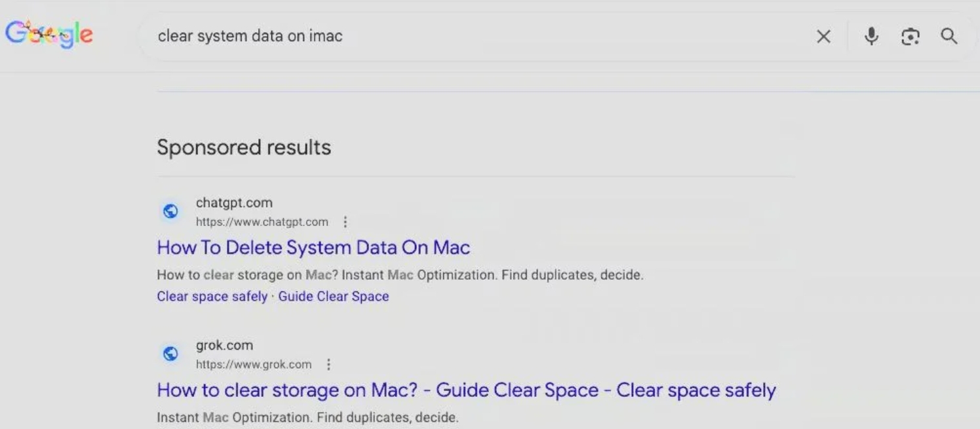Click the 'Sponsored results' heading
Screen dimensions: 980x429
coord(244,147)
